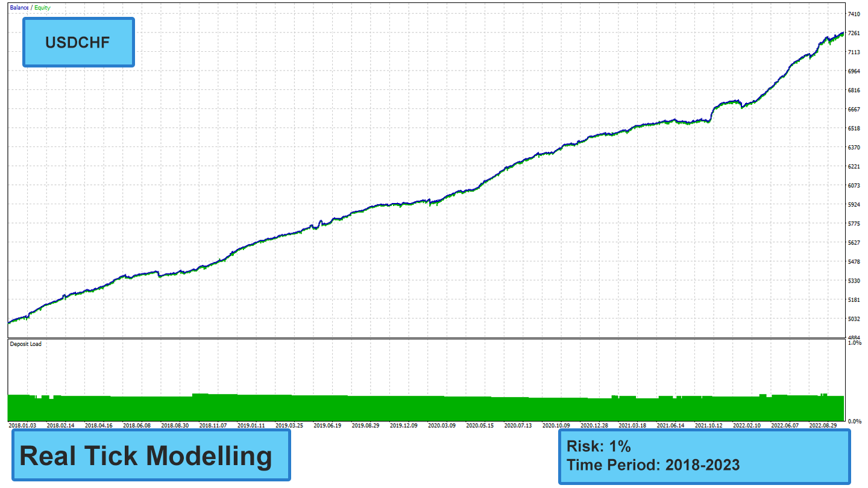868x488 pixels.
Task: Click the Risk: 1% text
Action: click(599, 446)
